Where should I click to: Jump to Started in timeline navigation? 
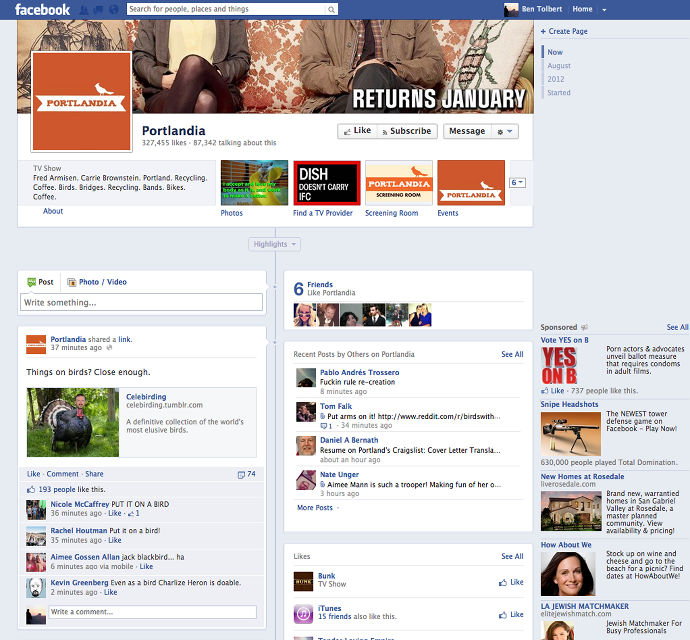559,93
